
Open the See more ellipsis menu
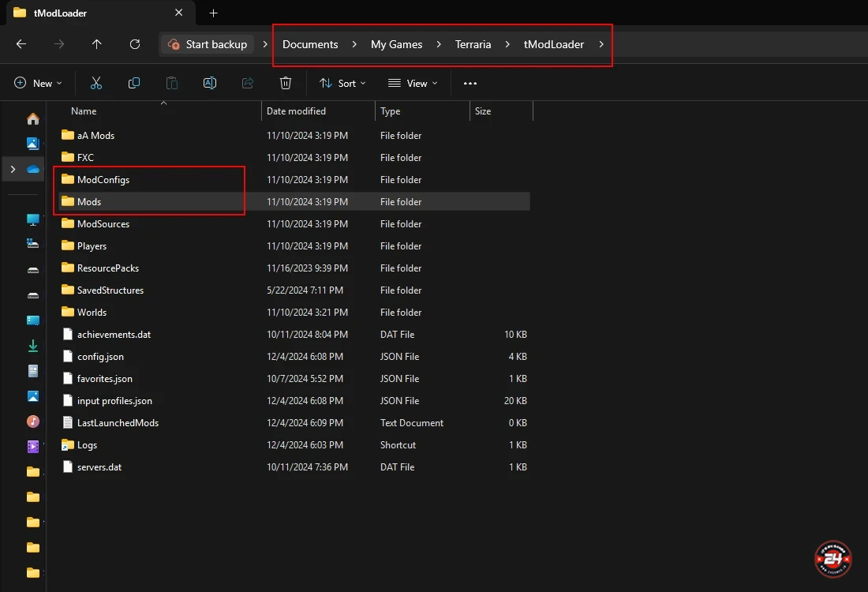tap(470, 83)
